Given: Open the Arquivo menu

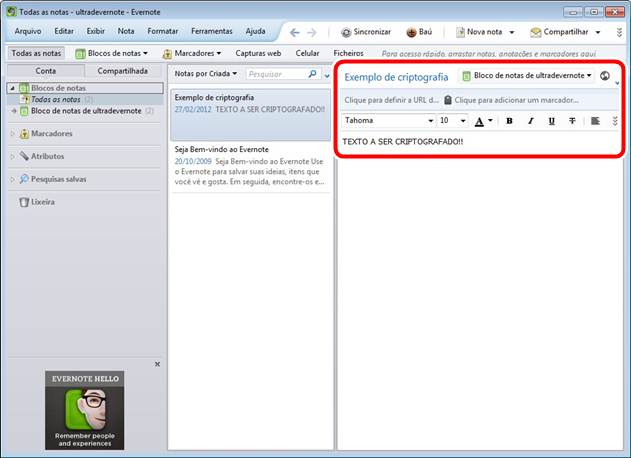Looking at the screenshot, I should coord(28,31).
